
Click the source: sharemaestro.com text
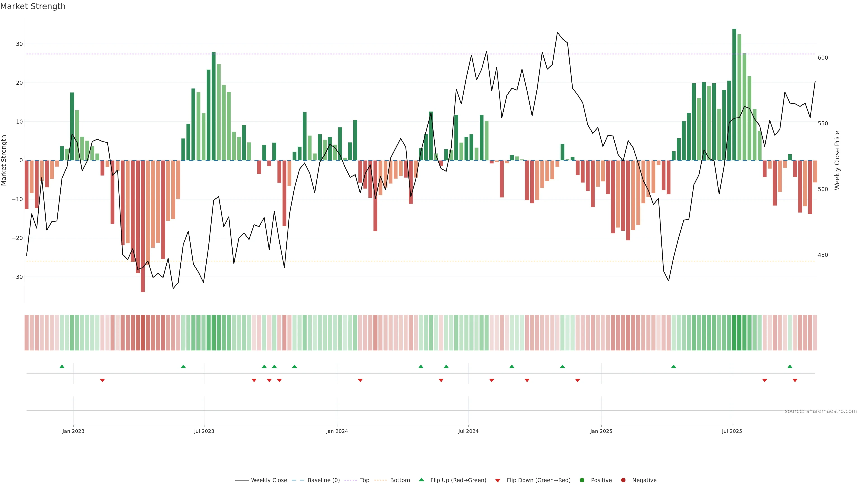pos(821,411)
